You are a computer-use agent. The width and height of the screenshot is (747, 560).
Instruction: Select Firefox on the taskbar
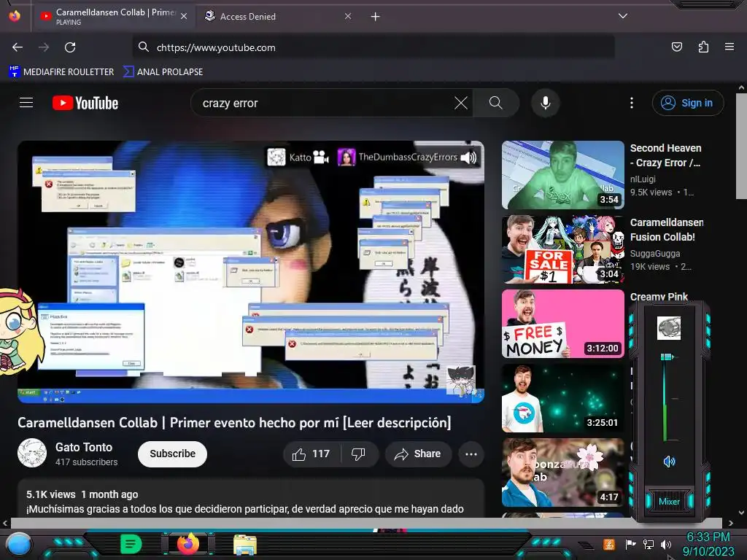point(188,543)
